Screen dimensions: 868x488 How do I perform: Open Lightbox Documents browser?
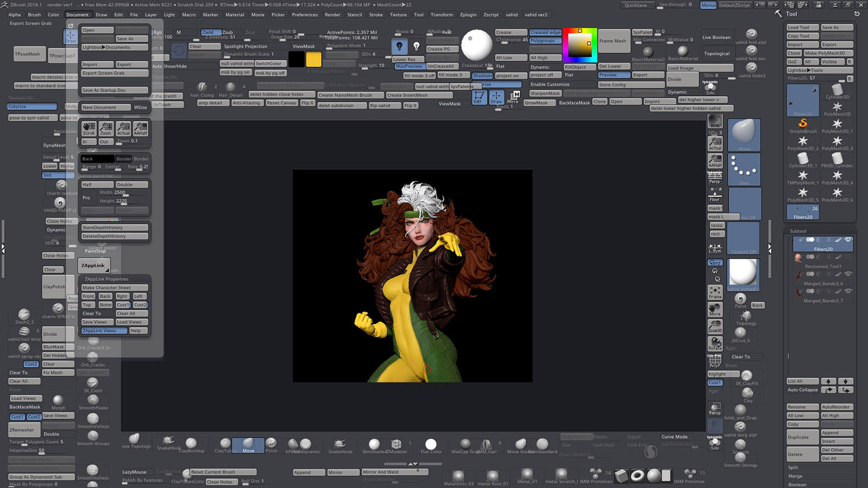[114, 48]
